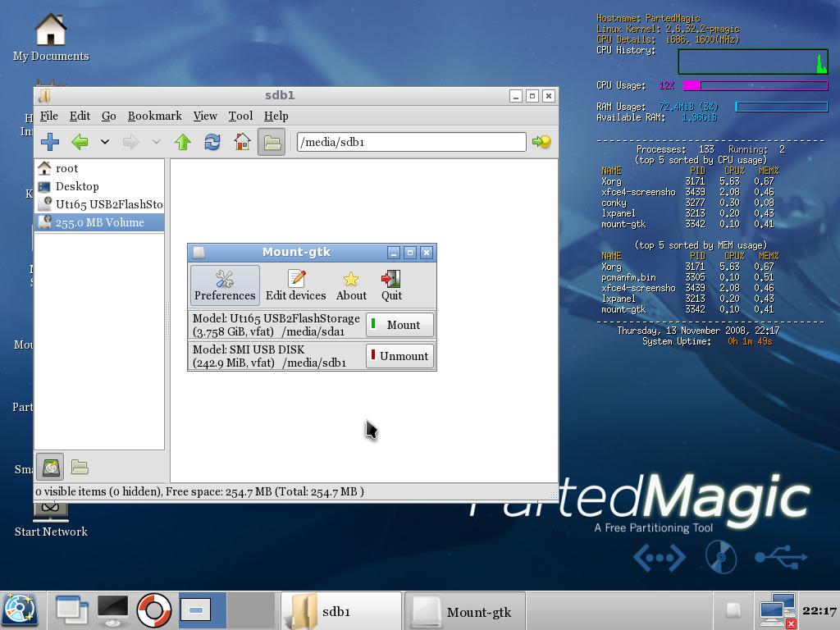The image size is (840, 630).
Task: Refresh the folder view
Action: 212,142
